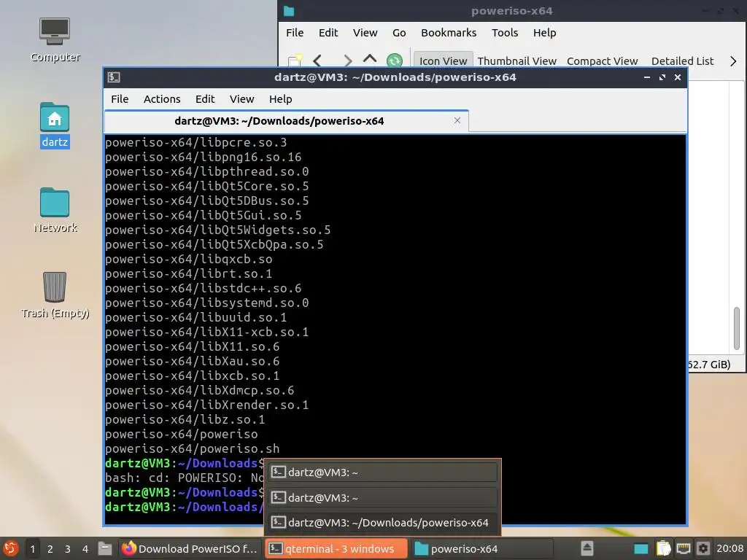Click the new tab icon in file manager toolbar

(295, 61)
